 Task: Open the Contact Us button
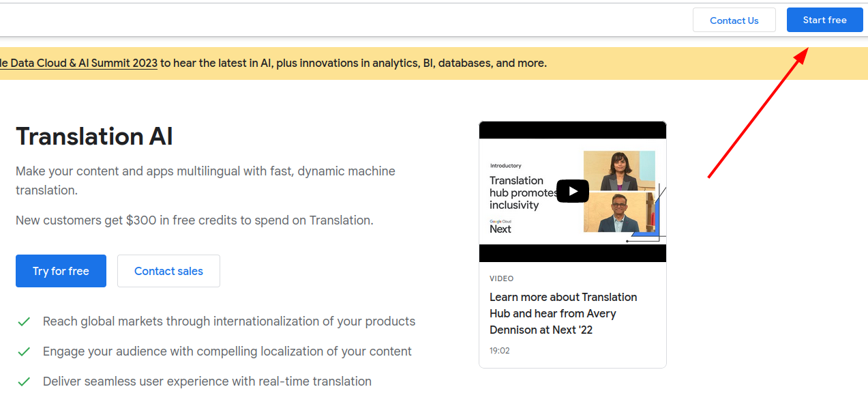point(734,20)
